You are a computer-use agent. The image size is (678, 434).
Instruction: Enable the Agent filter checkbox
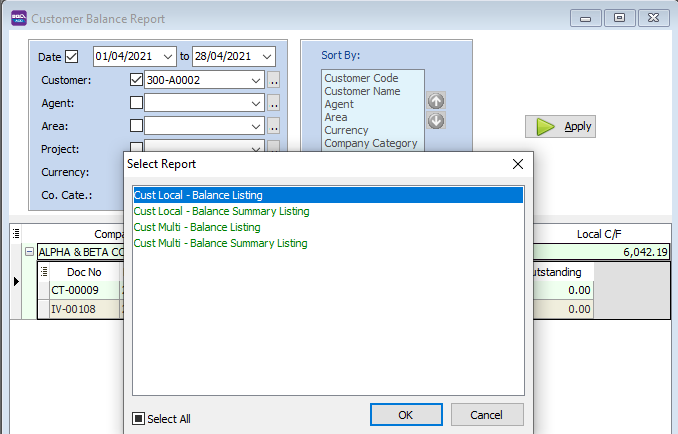[x=136, y=103]
